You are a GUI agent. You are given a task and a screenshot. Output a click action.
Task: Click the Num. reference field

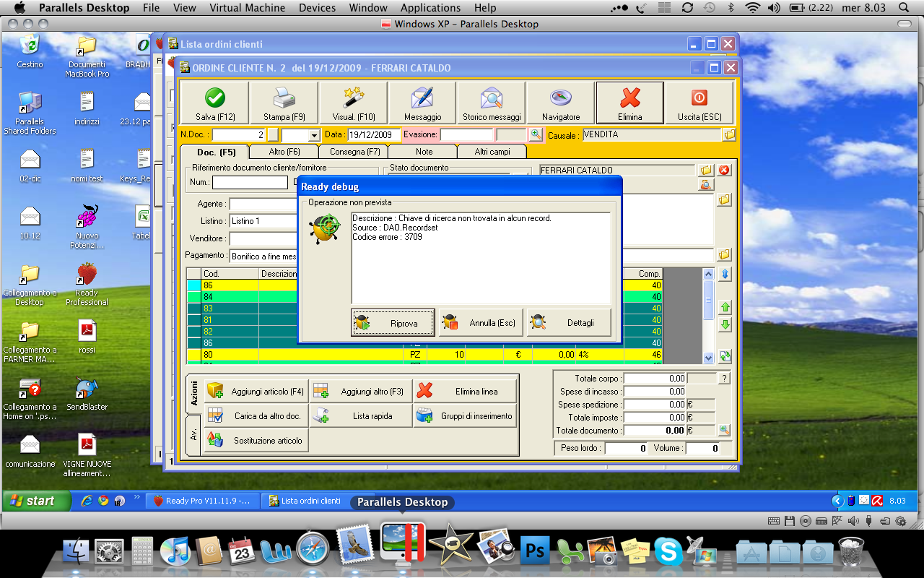250,182
